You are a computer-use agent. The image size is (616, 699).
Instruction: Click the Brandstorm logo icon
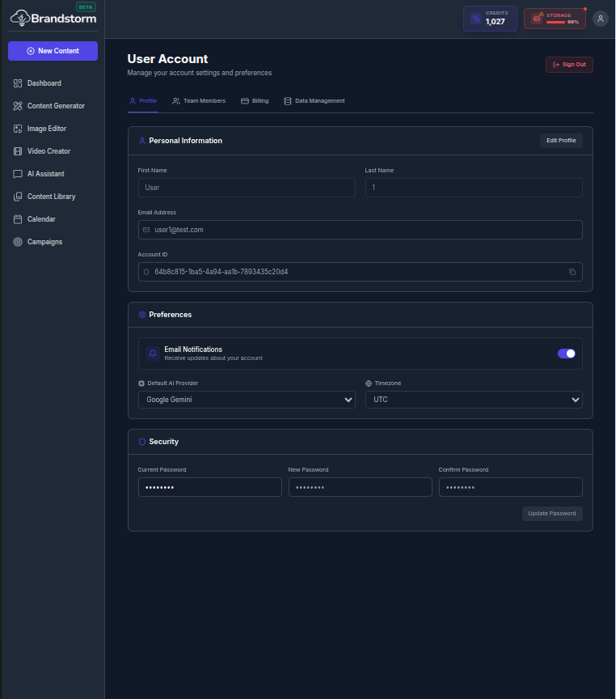[19, 17]
